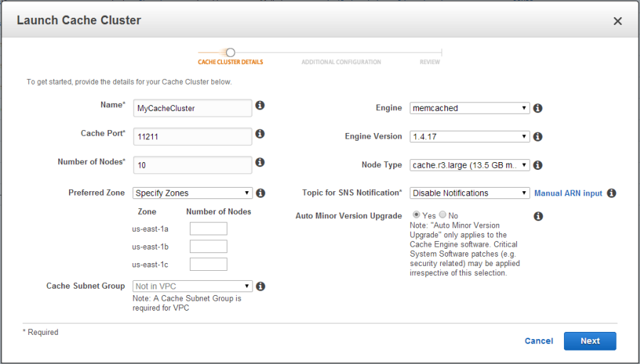Click info icon for Auto Minor Version Upgrade
Viewport: 640px width, 364px height.
(538, 216)
